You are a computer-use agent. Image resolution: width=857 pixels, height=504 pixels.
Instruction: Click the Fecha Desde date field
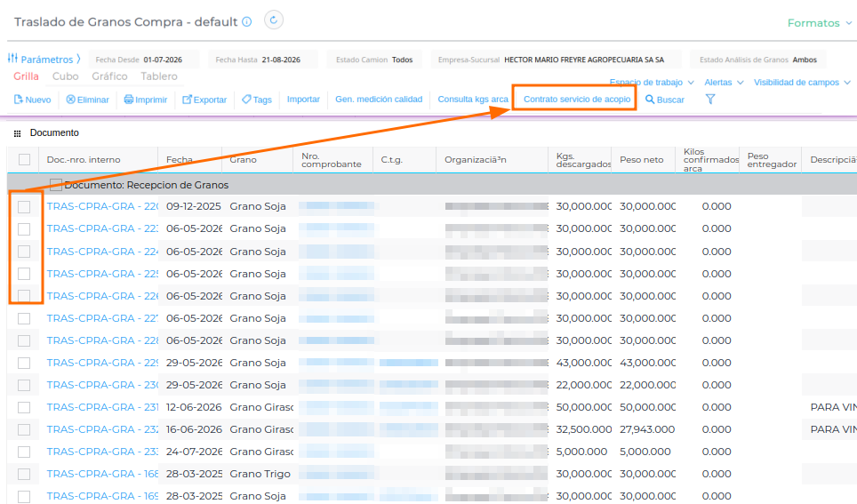tap(144, 60)
